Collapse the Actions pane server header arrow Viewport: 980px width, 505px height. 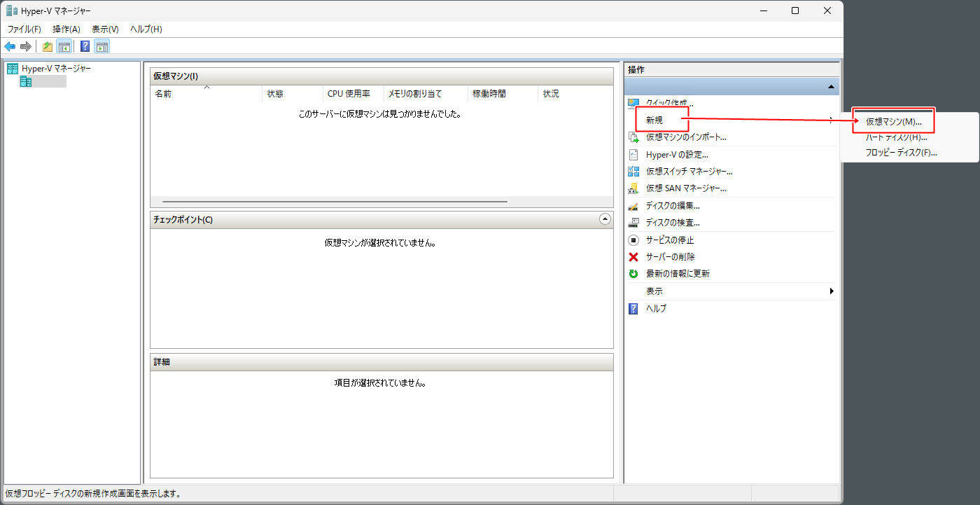[x=831, y=87]
